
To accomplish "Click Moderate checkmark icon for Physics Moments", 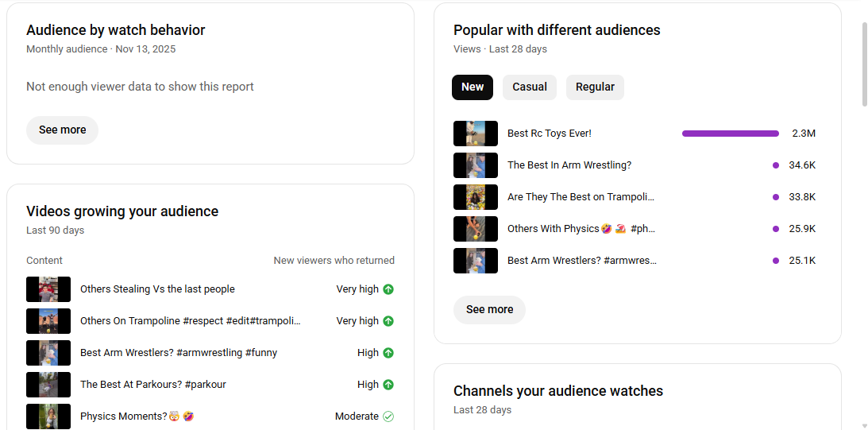I will pyautogui.click(x=388, y=416).
